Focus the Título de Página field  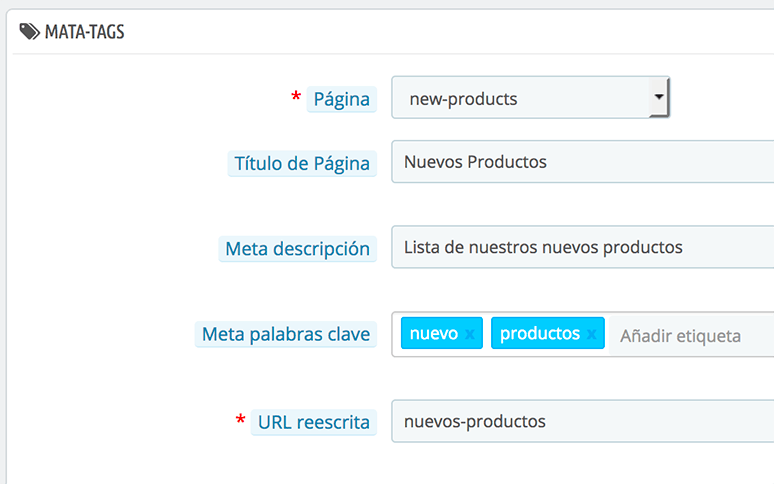582,162
